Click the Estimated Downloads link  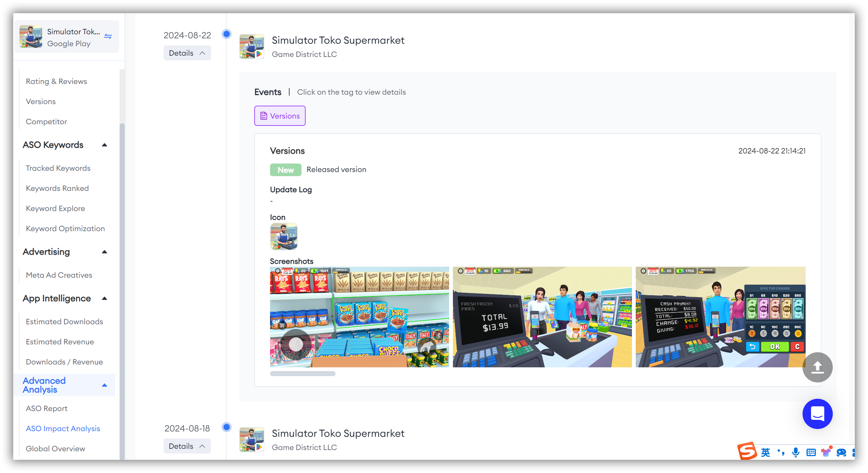64,321
